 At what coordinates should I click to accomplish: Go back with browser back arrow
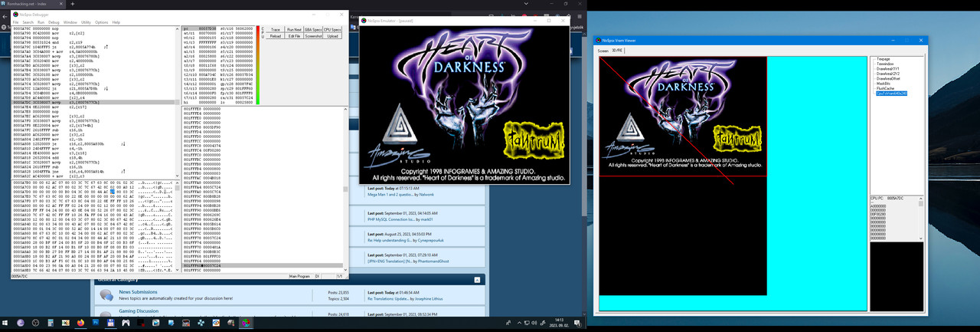[x=5, y=15]
